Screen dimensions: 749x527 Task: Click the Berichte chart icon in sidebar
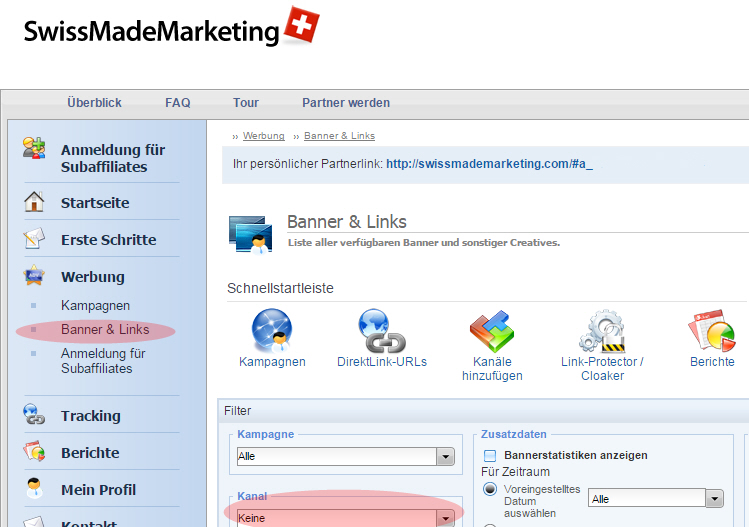point(34,452)
